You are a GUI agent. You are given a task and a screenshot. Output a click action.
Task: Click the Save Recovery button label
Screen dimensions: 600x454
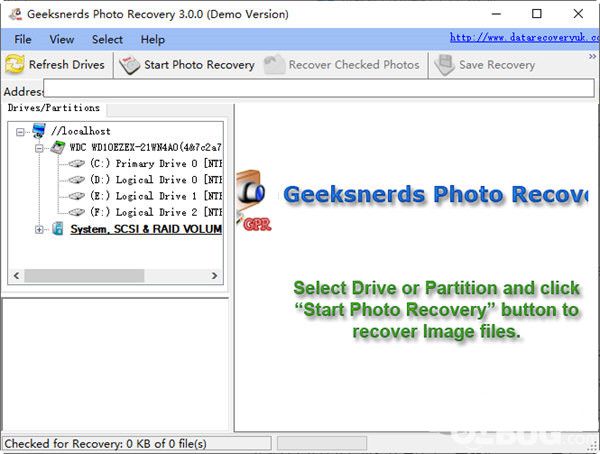point(497,65)
